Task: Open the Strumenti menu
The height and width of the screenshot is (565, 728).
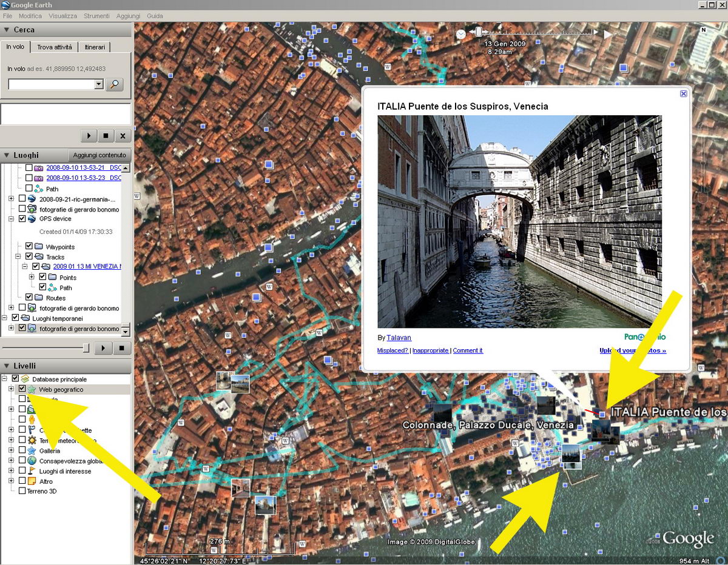Action: click(x=97, y=16)
